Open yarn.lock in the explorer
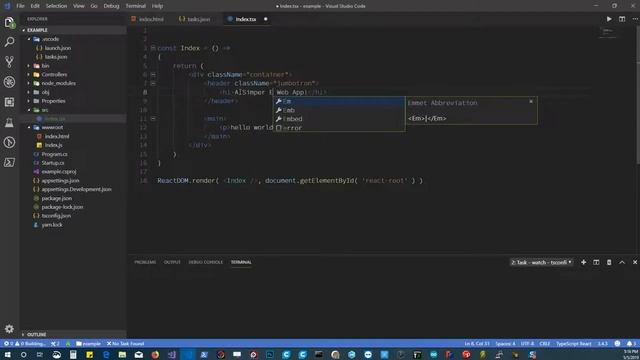Screen dimensions: 640x360 (73, 225)
